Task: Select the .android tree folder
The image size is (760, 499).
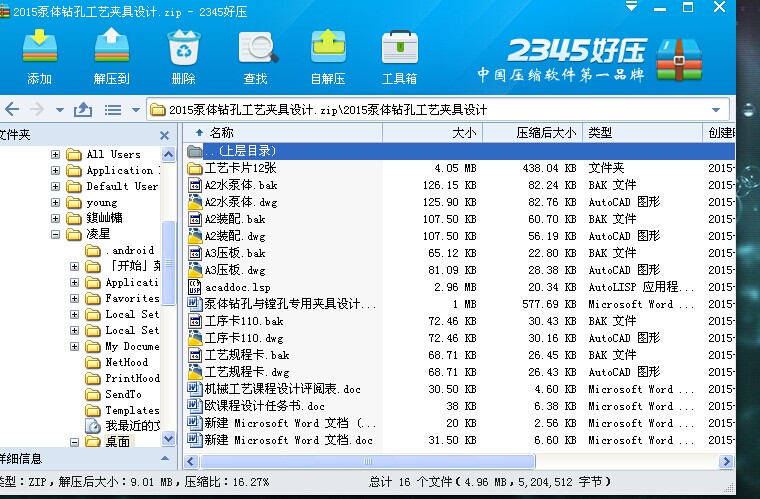Action: tap(120, 250)
